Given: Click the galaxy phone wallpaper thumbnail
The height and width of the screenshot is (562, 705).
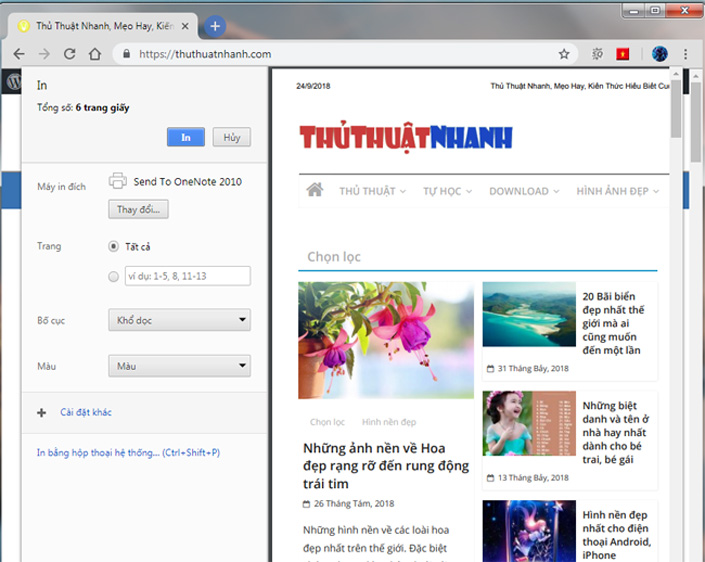Looking at the screenshot, I should (x=529, y=531).
